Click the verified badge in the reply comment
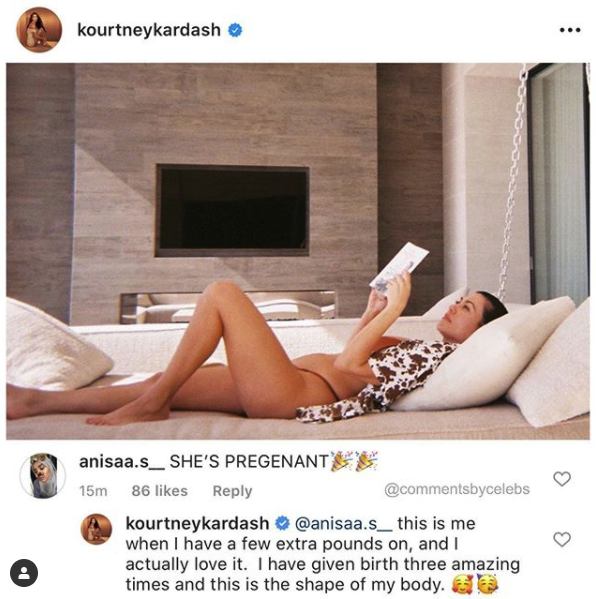Image resolution: width=596 pixels, height=599 pixels. 282,523
